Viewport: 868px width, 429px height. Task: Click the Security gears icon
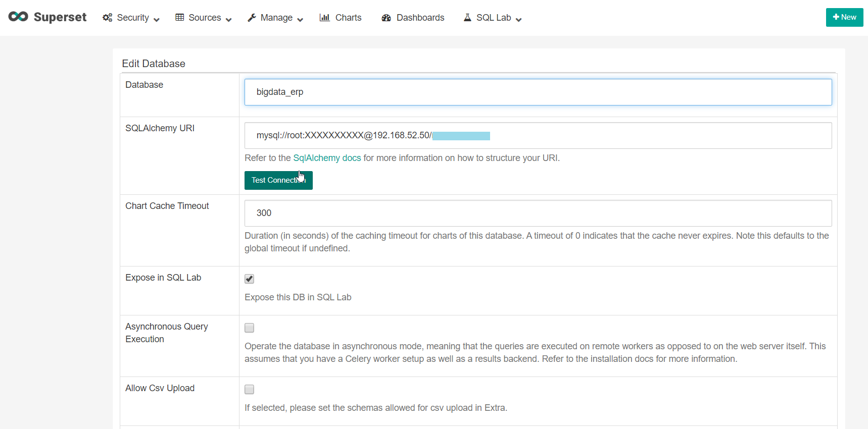point(107,18)
